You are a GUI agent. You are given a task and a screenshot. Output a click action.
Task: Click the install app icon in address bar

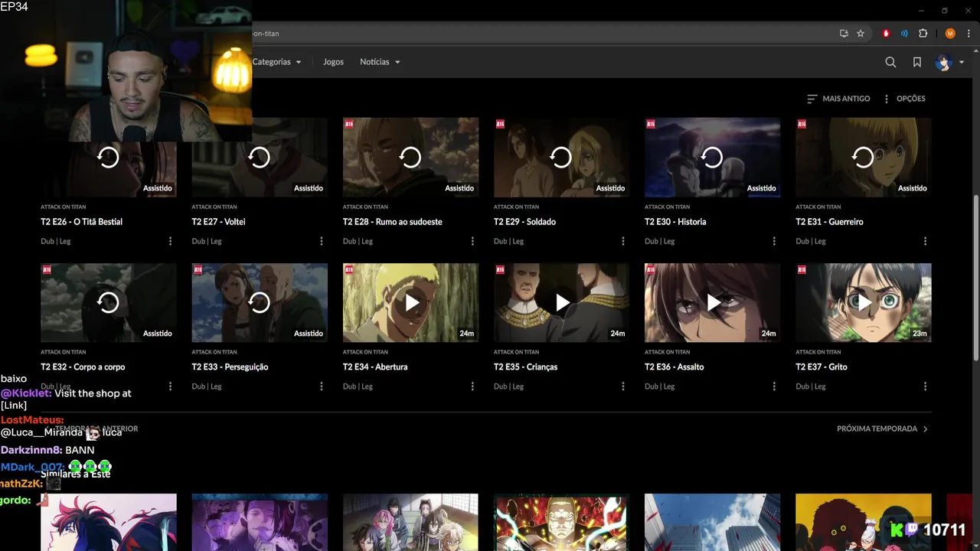tap(844, 34)
